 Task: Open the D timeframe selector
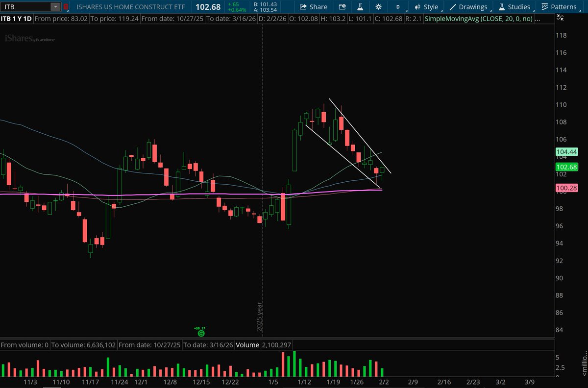coord(398,7)
